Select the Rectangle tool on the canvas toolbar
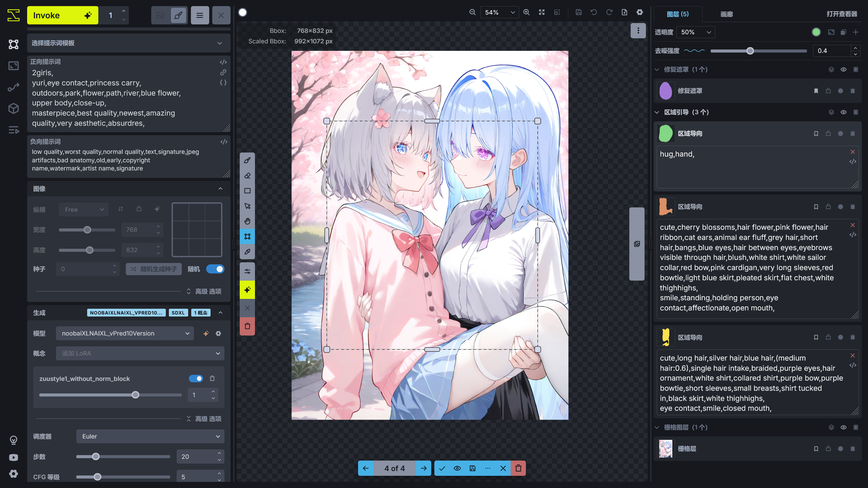 (247, 190)
